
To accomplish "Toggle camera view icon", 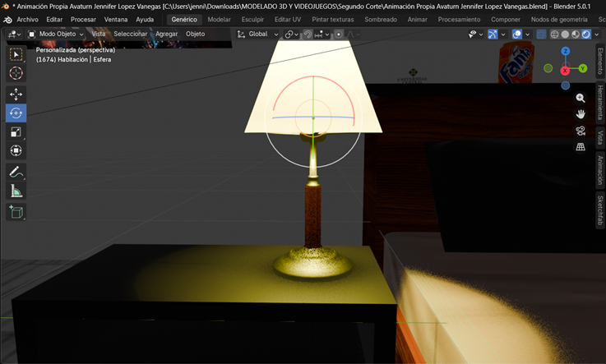I will tap(581, 131).
